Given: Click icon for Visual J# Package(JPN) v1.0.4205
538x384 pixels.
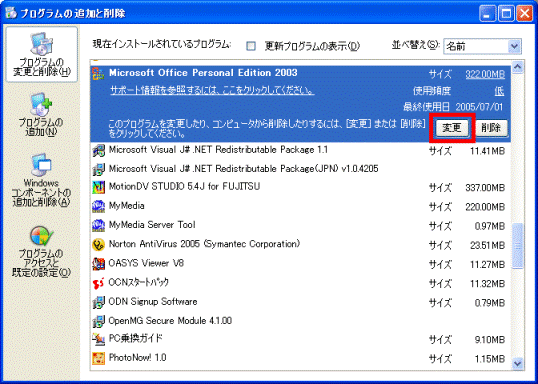Looking at the screenshot, I should [98, 169].
